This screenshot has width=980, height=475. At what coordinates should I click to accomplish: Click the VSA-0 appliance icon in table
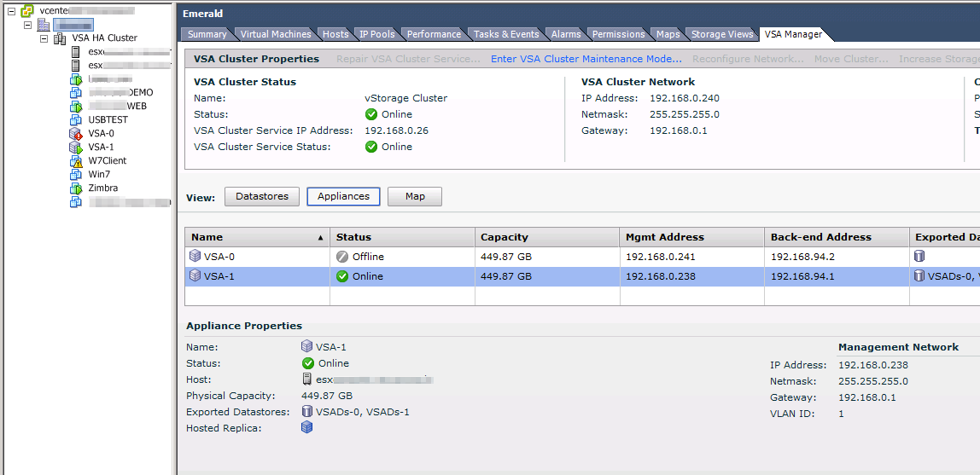pyautogui.click(x=195, y=257)
